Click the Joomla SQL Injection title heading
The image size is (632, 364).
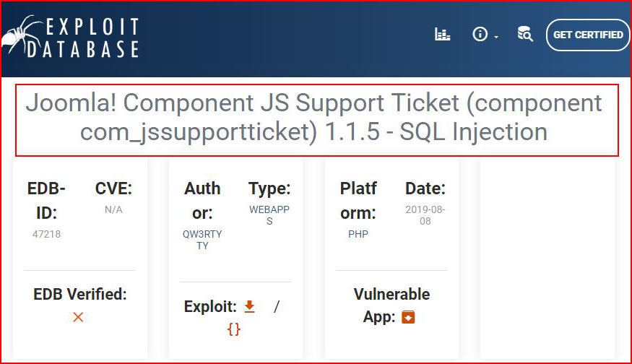[314, 117]
